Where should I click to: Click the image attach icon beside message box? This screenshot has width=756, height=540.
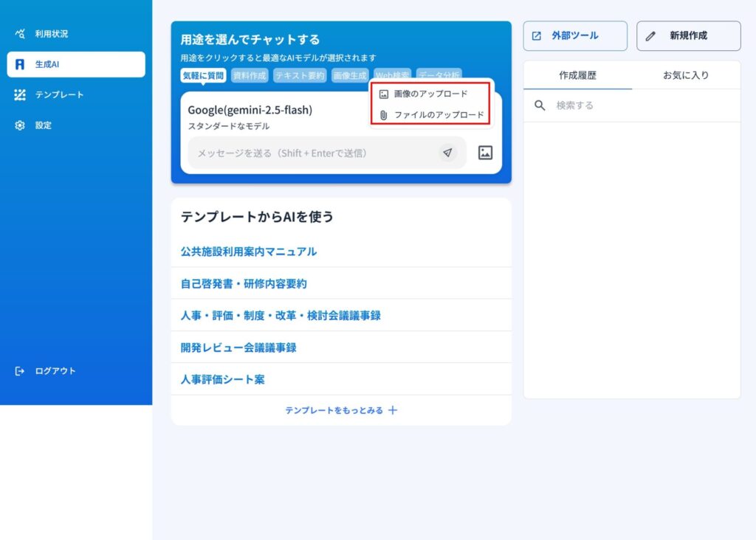click(x=485, y=153)
